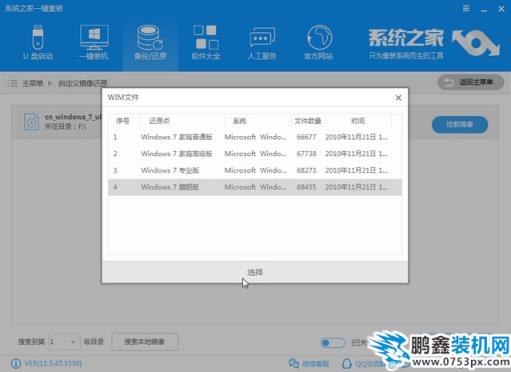This screenshot has height=372, width=511.
Task: Click the 返回主菜单 return button
Action: (470, 82)
